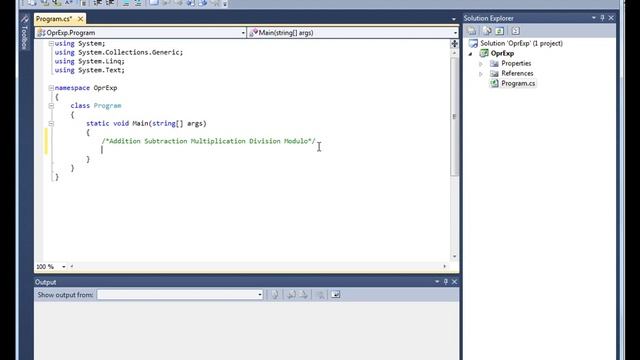Click Go to Previous Message icon in Output

tap(291, 295)
